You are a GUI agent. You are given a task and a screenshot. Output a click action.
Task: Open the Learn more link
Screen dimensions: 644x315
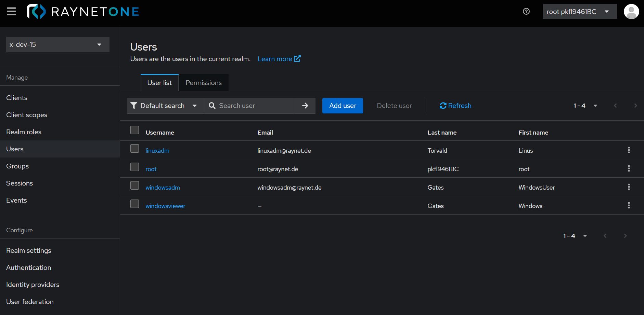pyautogui.click(x=279, y=59)
